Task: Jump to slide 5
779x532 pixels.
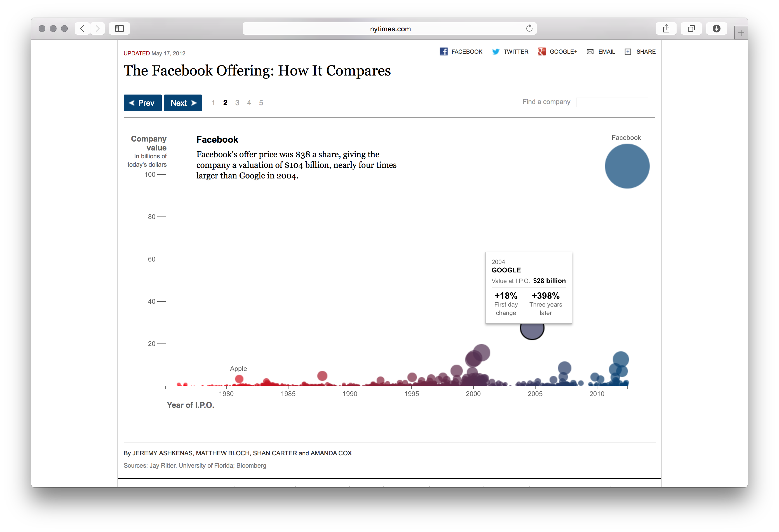Action: click(x=261, y=103)
